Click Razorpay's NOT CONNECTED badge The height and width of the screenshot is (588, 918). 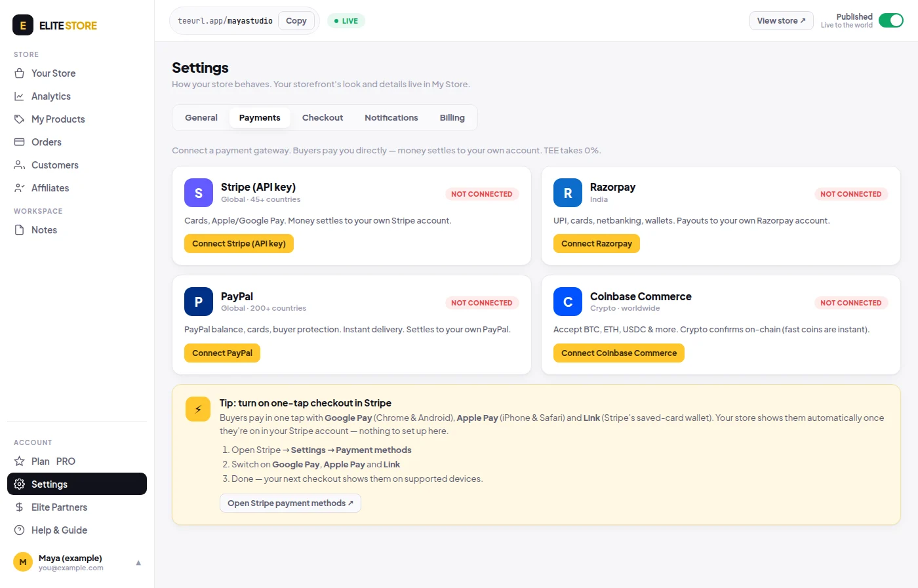click(x=851, y=194)
